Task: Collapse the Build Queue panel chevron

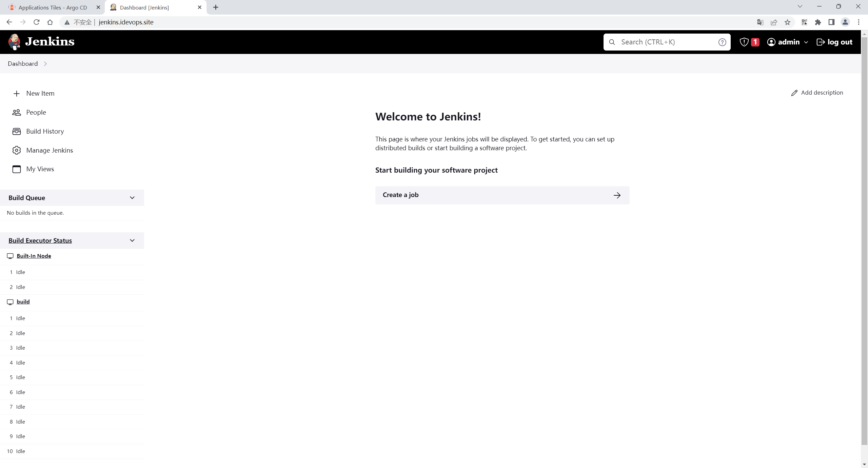Action: coord(132,198)
